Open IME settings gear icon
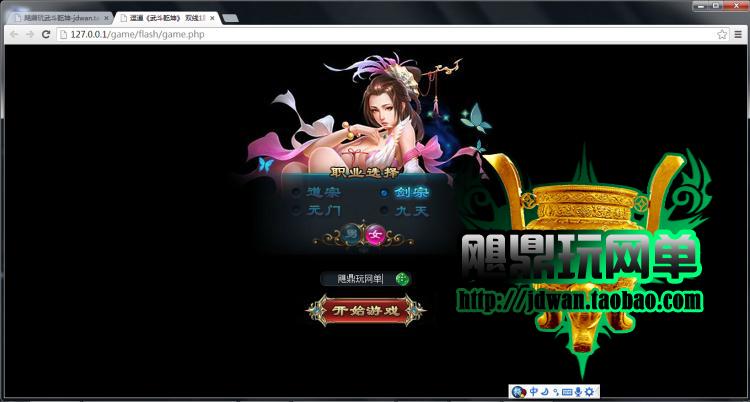The width and height of the screenshot is (750, 402). click(x=589, y=392)
